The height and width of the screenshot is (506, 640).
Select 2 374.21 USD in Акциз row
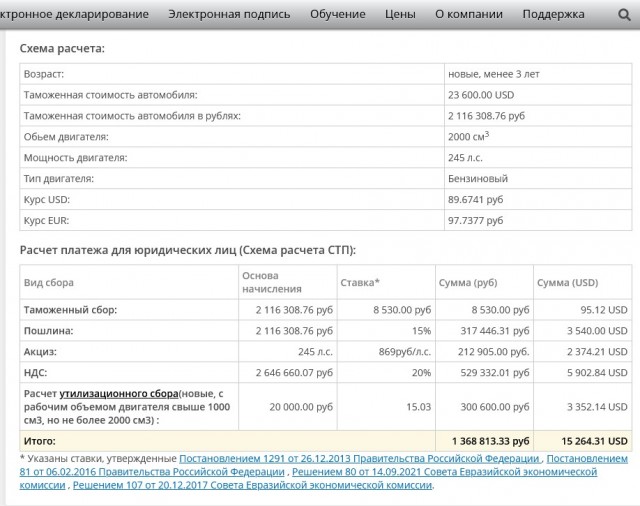[597, 352]
